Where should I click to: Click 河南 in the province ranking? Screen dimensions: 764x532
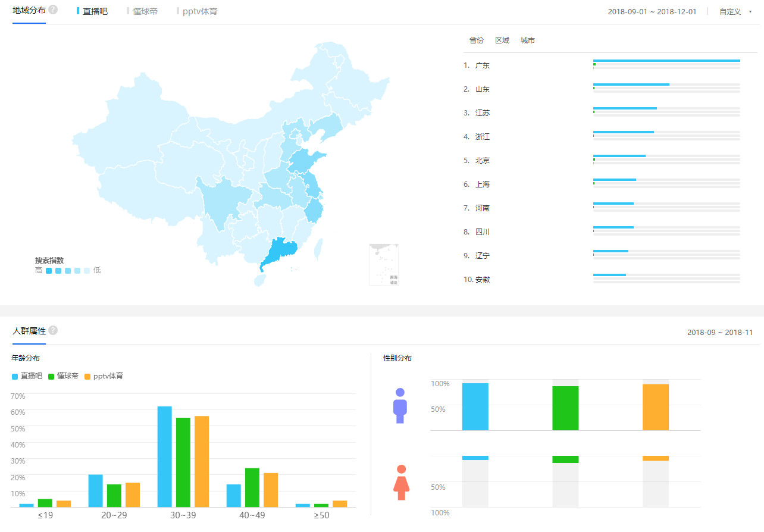click(x=483, y=208)
